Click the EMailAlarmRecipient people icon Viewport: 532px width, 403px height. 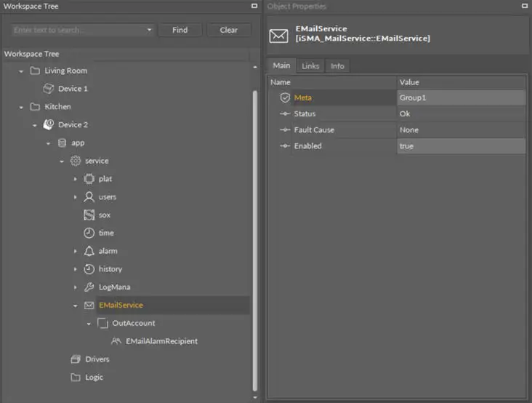pyautogui.click(x=116, y=341)
